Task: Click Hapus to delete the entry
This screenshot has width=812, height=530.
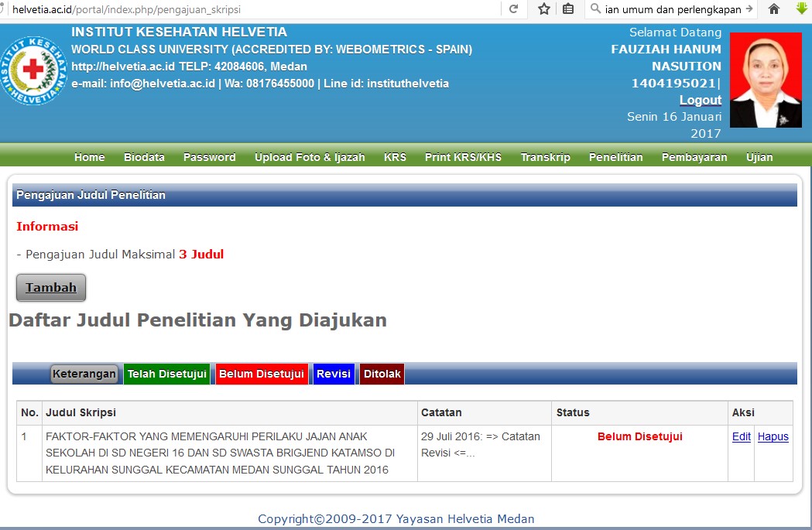Action: [773, 436]
